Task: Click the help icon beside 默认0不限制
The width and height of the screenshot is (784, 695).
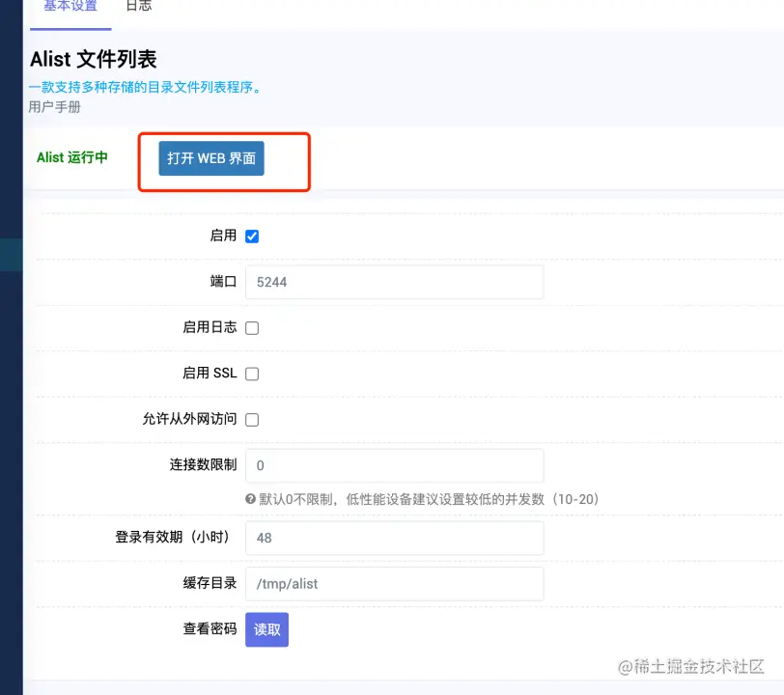Action: click(x=250, y=498)
